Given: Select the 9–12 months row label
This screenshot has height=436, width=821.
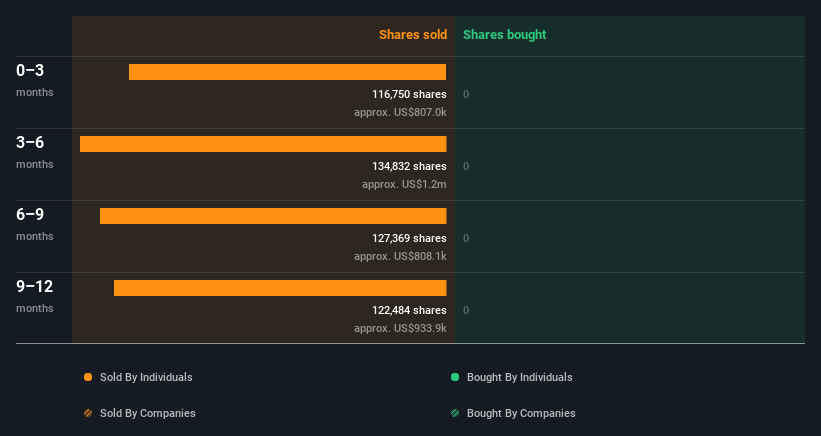Looking at the screenshot, I should 35,296.
